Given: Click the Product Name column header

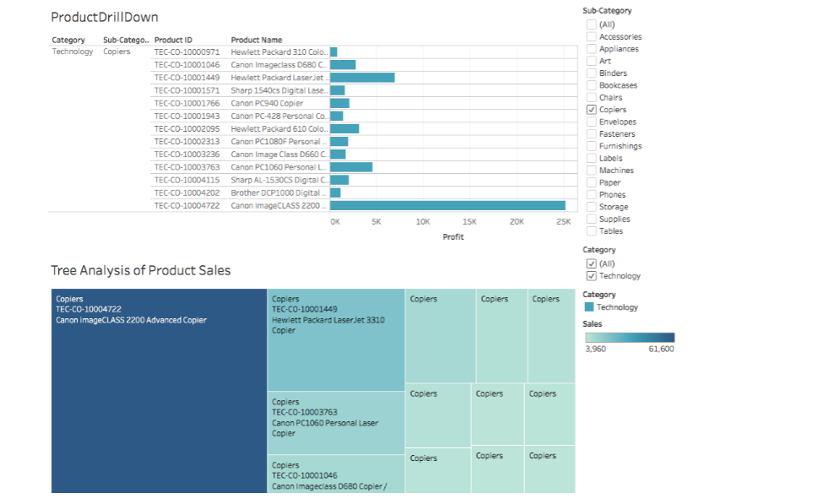Looking at the screenshot, I should tap(257, 40).
